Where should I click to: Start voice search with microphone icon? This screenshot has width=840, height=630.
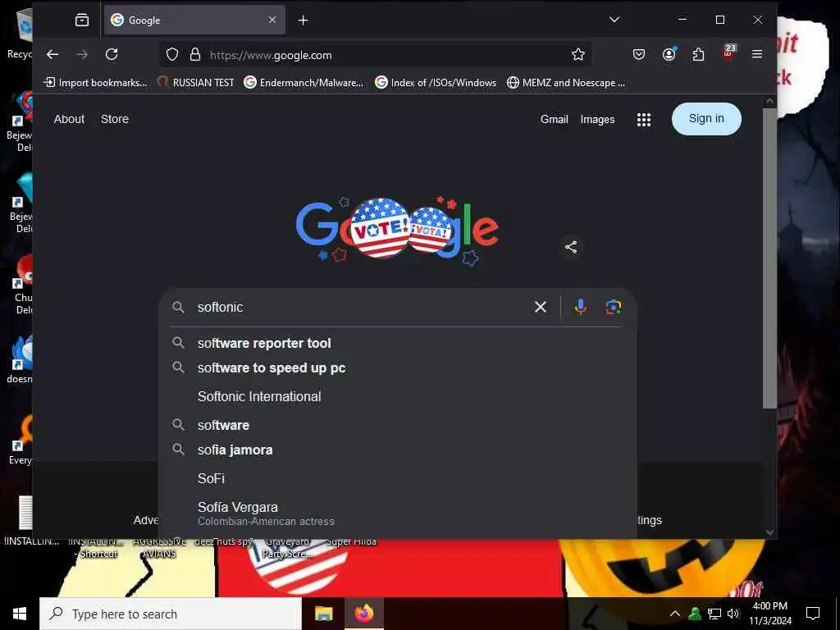(x=580, y=307)
